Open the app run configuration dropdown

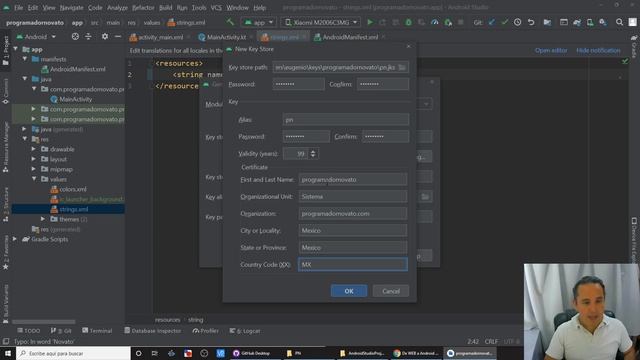(x=259, y=22)
